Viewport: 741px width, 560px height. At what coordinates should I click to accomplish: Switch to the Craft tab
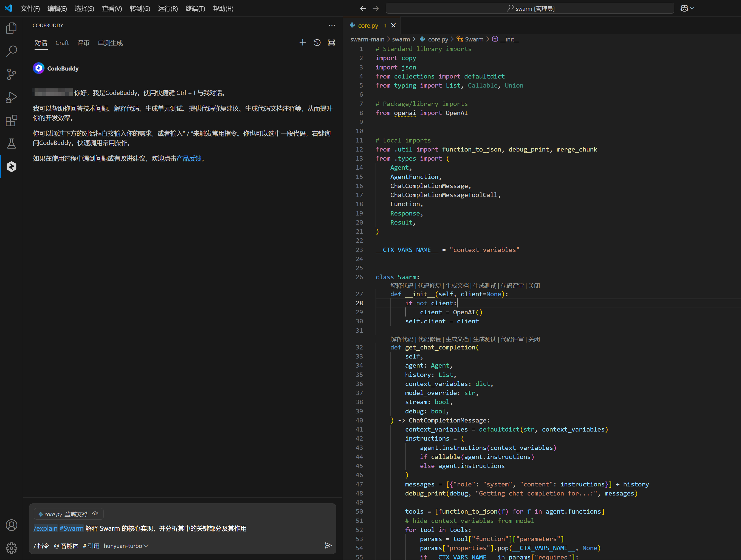62,43
